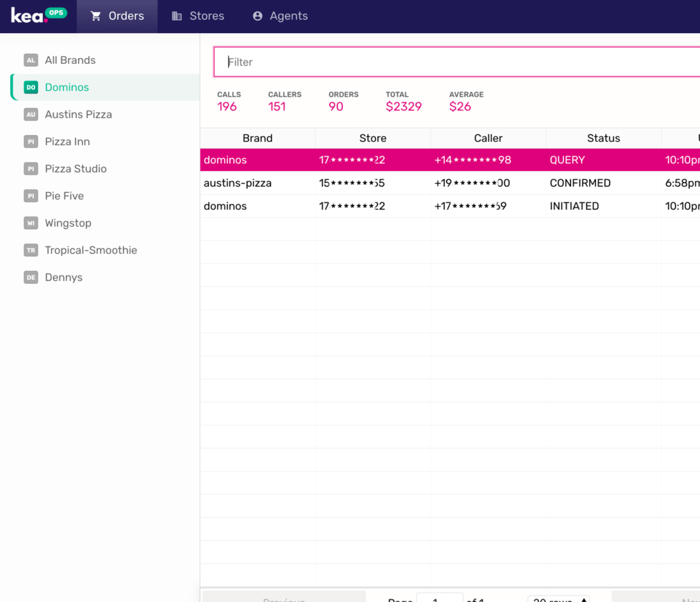Open the Stores tab
Image resolution: width=700 pixels, height=602 pixels.
coord(198,16)
